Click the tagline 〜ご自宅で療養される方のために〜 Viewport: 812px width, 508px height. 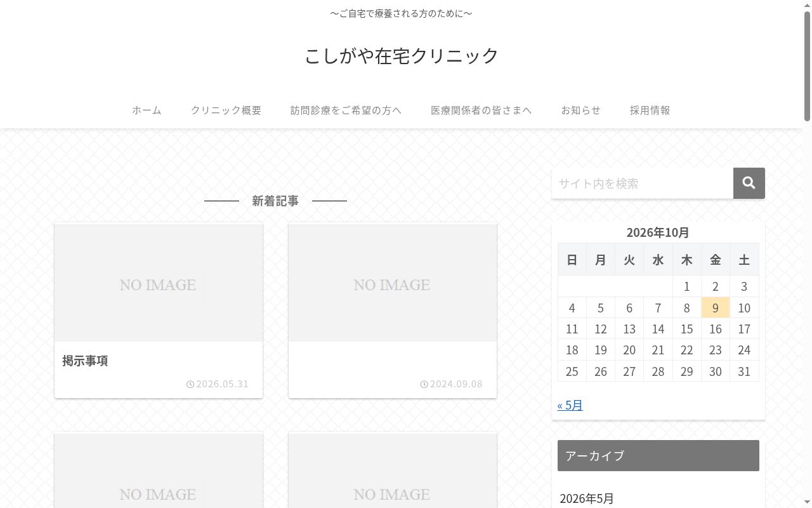click(x=402, y=13)
